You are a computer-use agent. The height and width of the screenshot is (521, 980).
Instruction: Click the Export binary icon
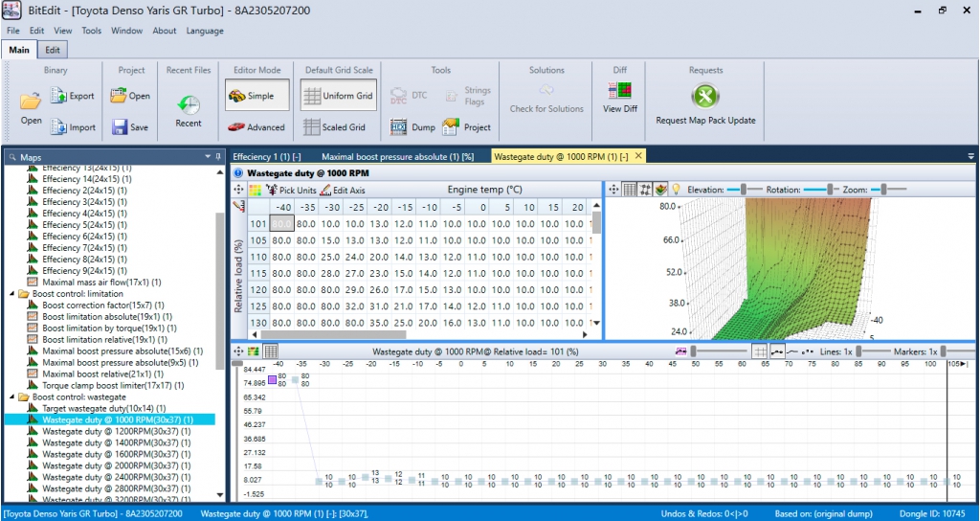(58, 96)
